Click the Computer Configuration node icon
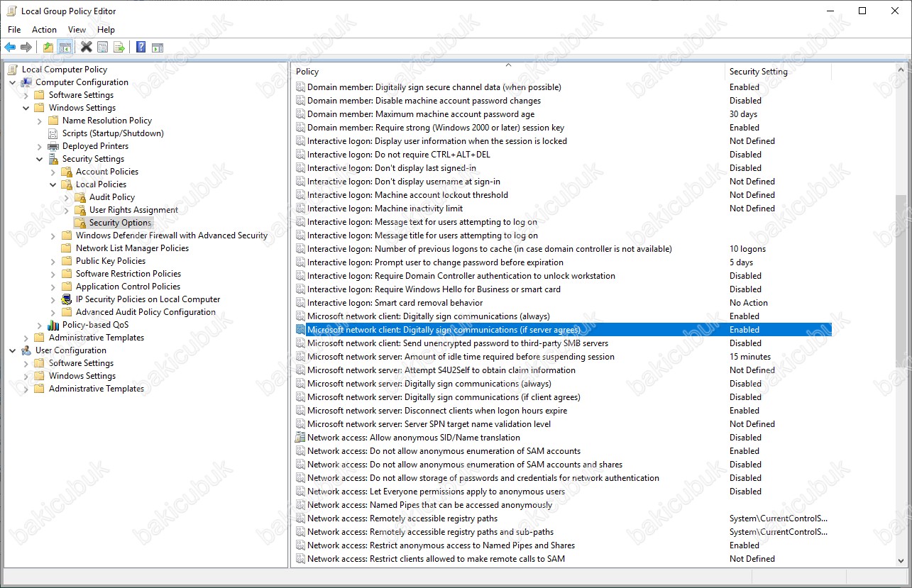Screen dimensions: 912x588 click(x=27, y=82)
